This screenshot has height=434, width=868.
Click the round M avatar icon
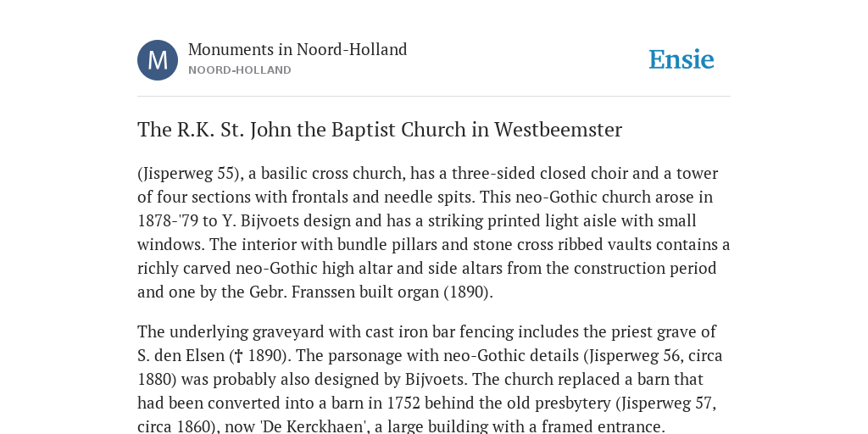(158, 60)
